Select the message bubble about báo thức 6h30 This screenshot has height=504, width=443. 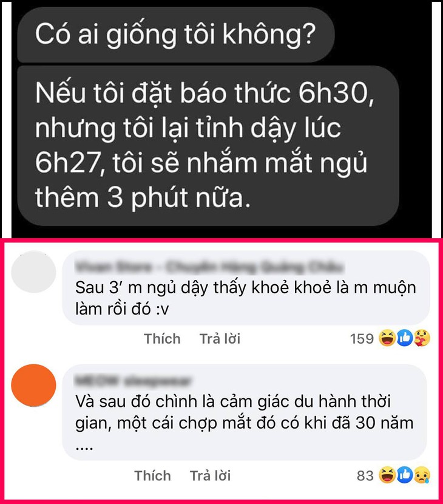click(x=208, y=146)
